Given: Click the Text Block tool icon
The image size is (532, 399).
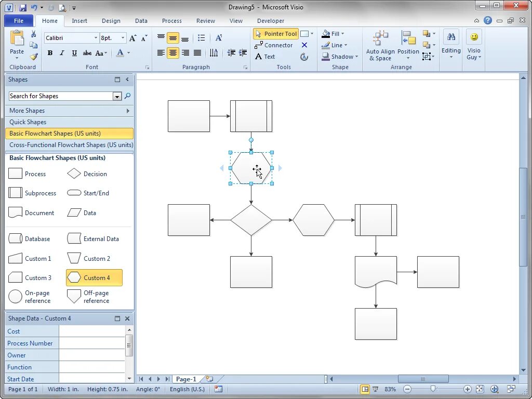Looking at the screenshot, I should (304, 57).
